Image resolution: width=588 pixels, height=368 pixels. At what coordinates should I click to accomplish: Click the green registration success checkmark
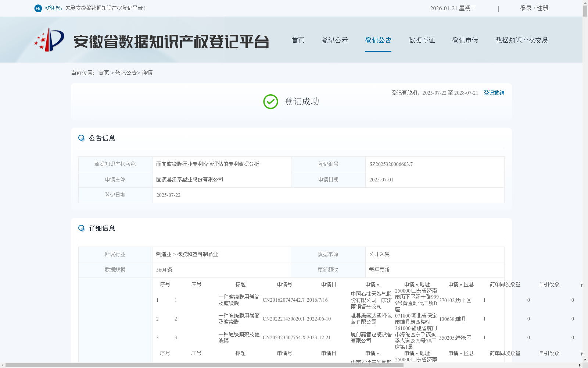click(270, 102)
